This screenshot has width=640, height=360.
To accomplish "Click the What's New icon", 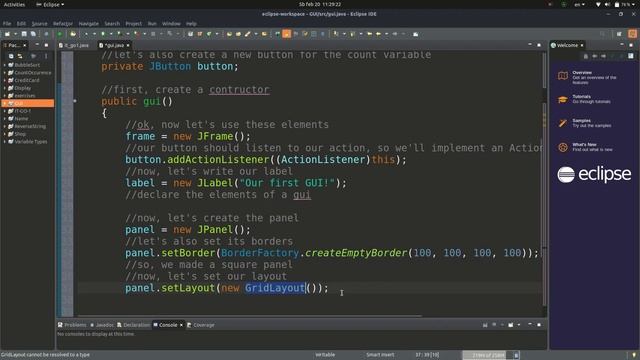I will (x=563, y=147).
